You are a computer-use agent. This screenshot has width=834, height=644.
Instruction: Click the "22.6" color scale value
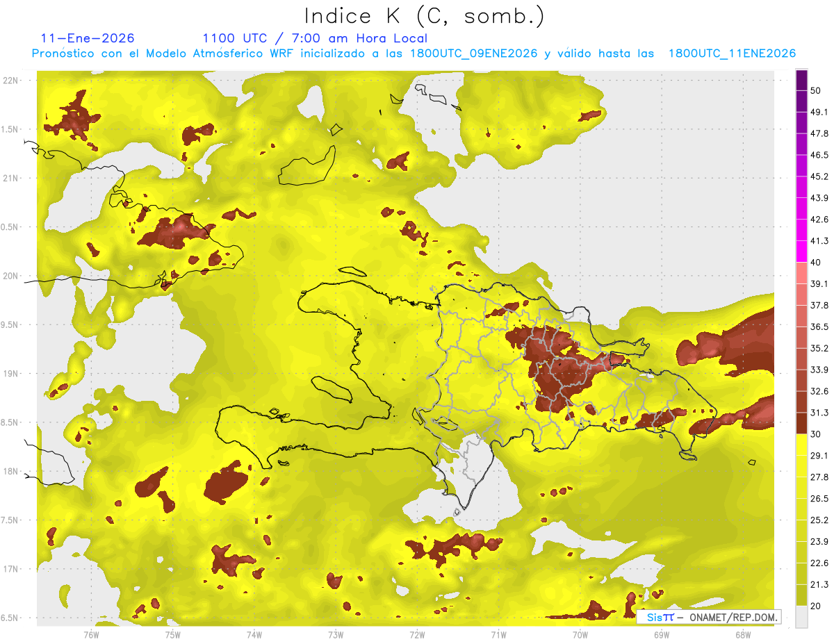click(x=819, y=563)
